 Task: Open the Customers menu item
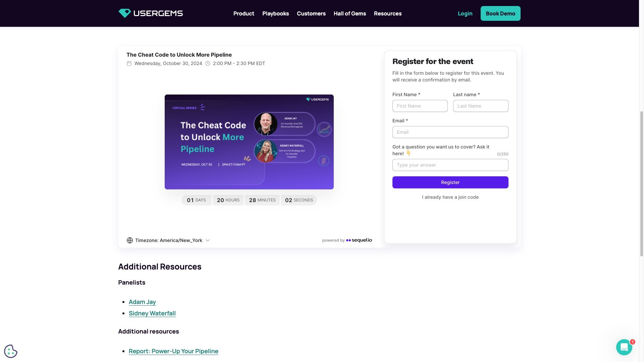(x=311, y=13)
